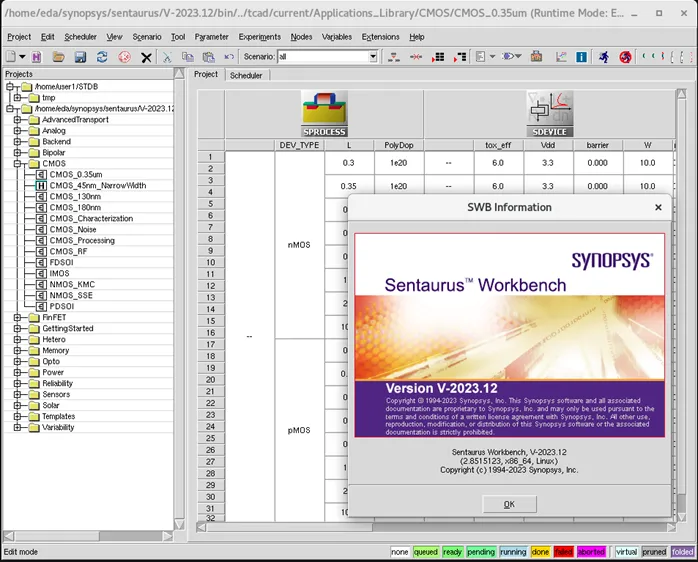698x562 pixels.
Task: Click the scissors cut icon
Action: (x=167, y=57)
